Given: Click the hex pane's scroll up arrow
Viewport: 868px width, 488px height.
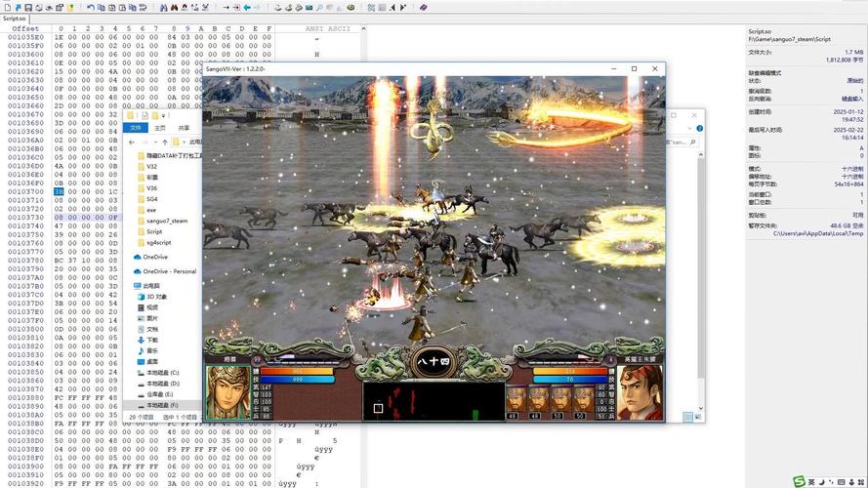Looking at the screenshot, I should [363, 28].
